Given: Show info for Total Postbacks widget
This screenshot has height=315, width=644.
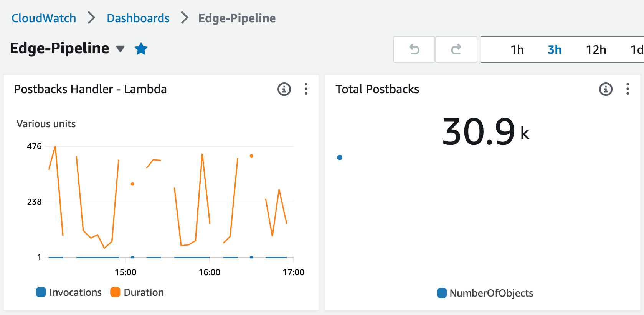Looking at the screenshot, I should click(x=606, y=89).
